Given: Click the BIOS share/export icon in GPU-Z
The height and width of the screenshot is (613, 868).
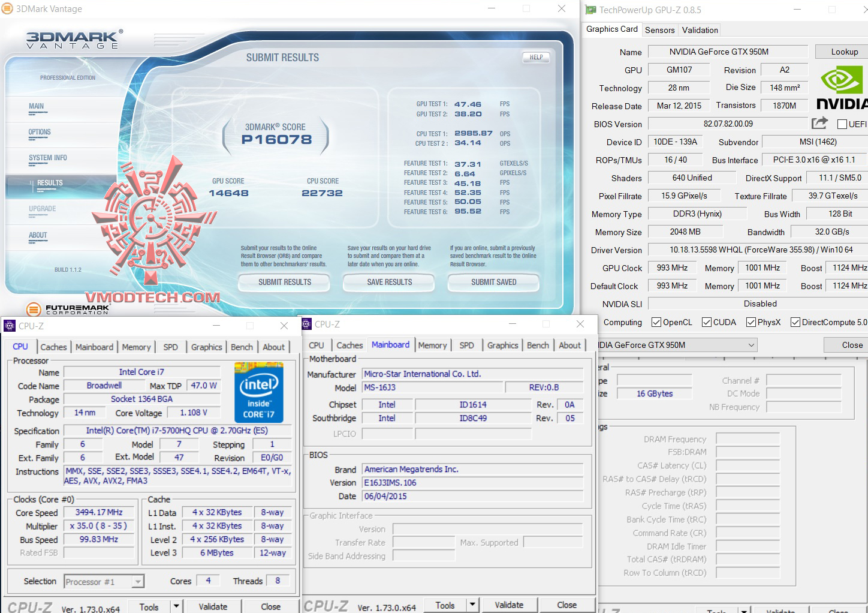Looking at the screenshot, I should coord(819,123).
